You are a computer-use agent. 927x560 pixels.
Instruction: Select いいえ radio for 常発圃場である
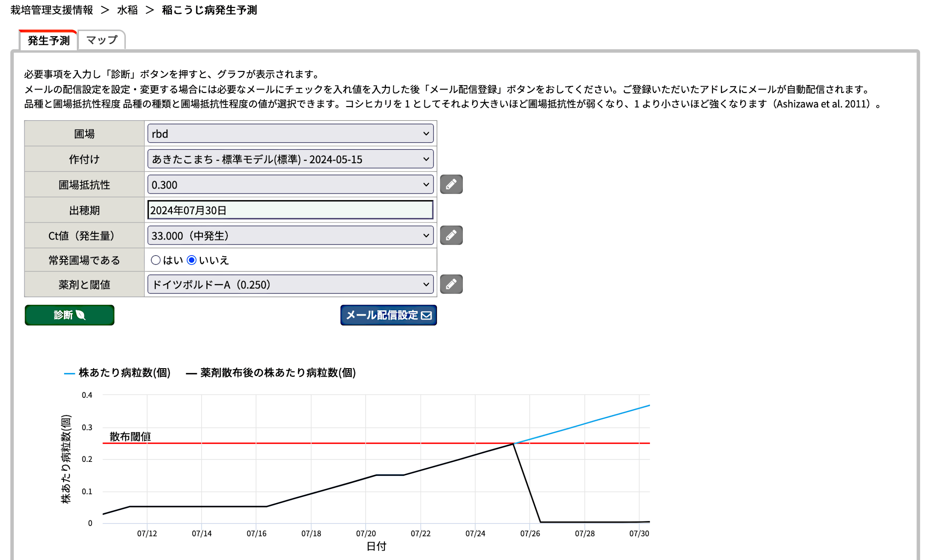click(192, 260)
